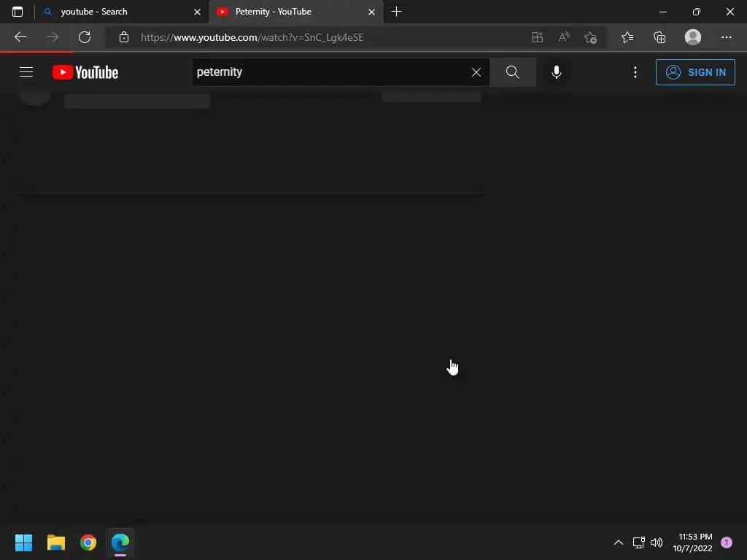Screen dimensions: 747x560
Task: Open YouTube settings three-dot menu
Action: coord(635,72)
